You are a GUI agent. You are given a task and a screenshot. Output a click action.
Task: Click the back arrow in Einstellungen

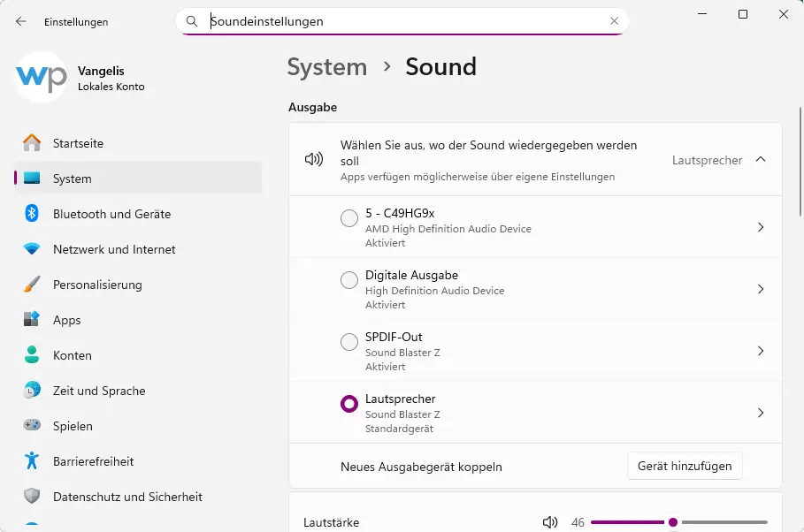coord(19,21)
